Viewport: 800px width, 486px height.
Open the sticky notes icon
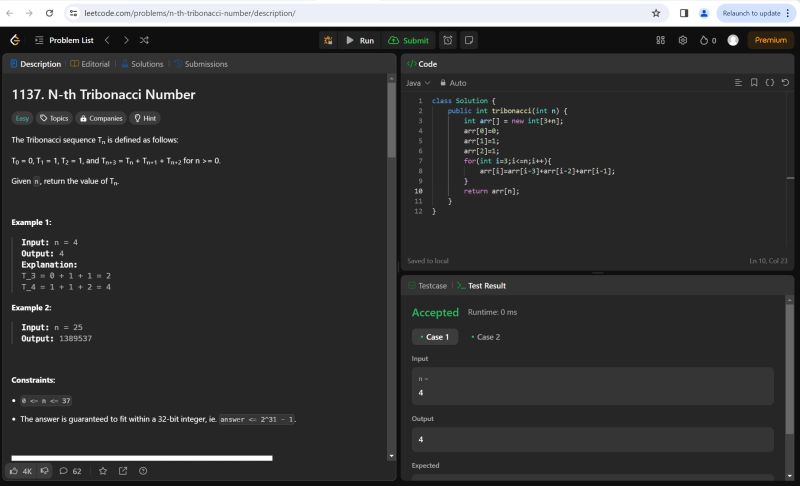469,40
